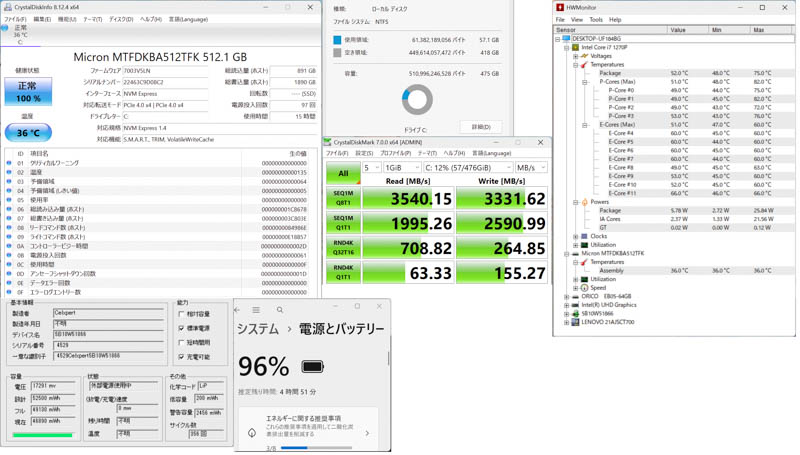800x455 pixels.
Task: Click the energy recommendations progress bar
Action: click(x=316, y=448)
